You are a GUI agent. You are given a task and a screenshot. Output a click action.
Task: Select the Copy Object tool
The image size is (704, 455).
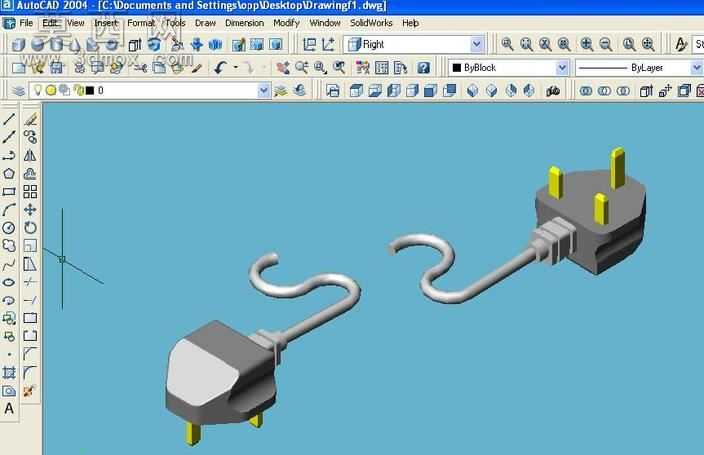pos(30,137)
